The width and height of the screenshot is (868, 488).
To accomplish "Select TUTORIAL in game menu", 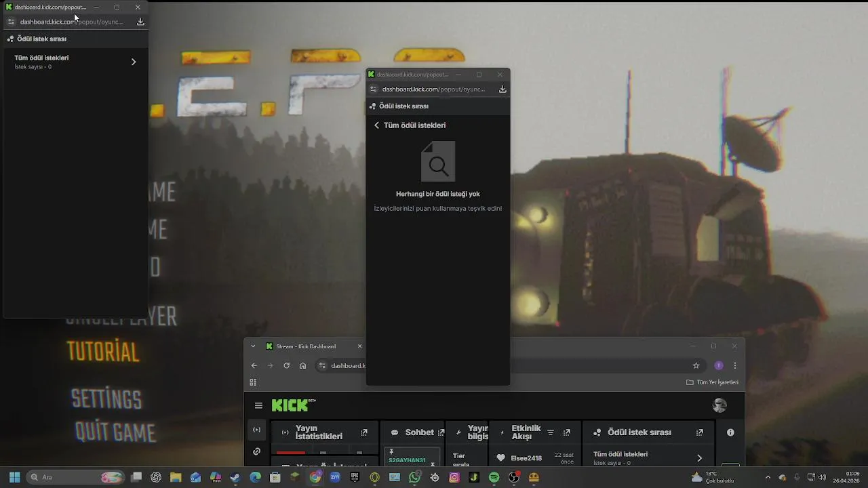I will [x=103, y=352].
